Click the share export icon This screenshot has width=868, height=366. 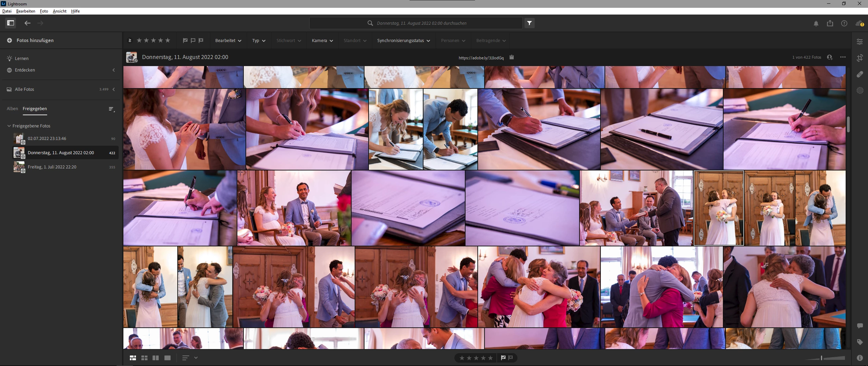[x=830, y=23]
